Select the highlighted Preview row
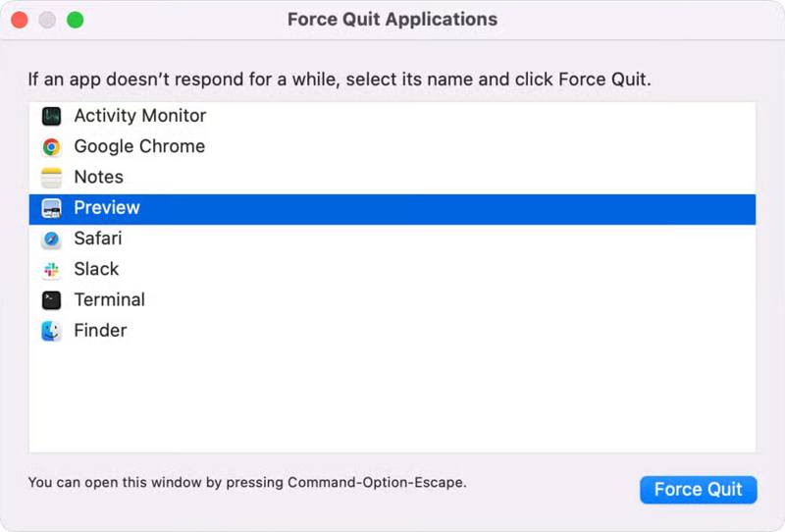This screenshot has height=532, width=785. (392, 208)
